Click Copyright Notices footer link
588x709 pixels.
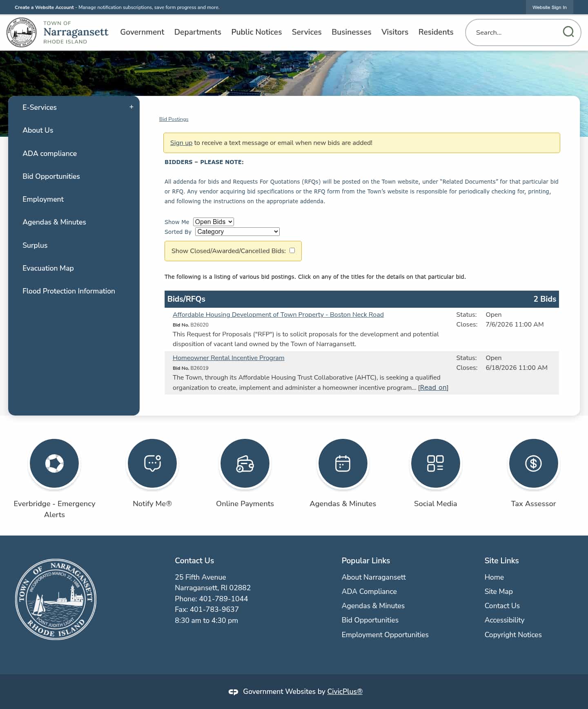[x=513, y=635]
